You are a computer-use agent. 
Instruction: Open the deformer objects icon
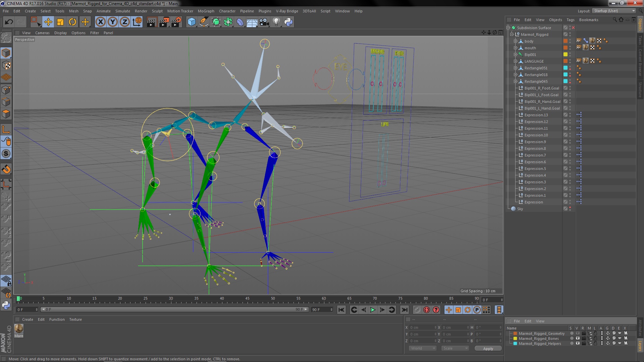tap(240, 22)
